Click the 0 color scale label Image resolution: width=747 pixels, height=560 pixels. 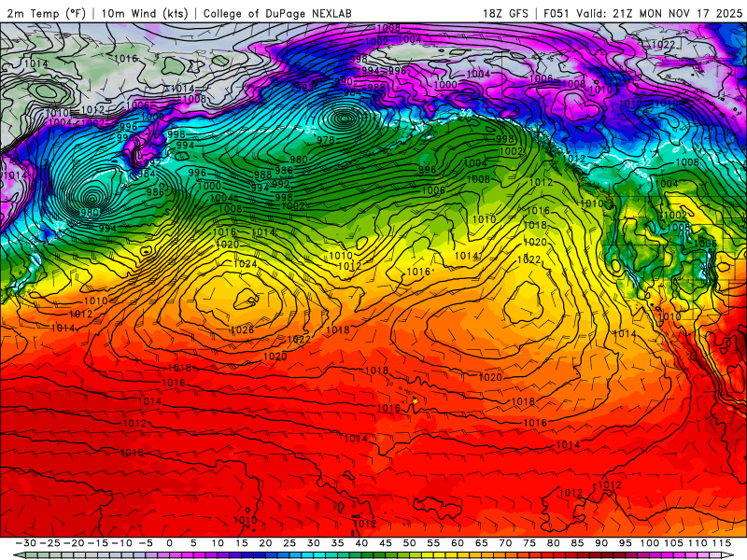[x=170, y=543]
